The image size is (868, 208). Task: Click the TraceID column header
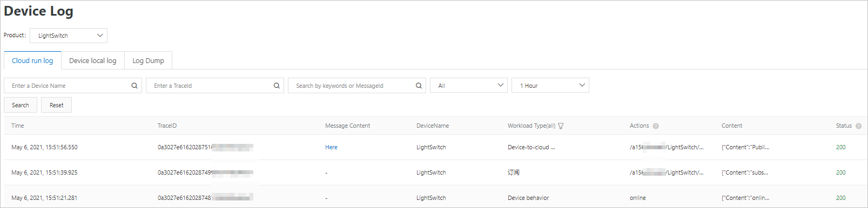click(167, 126)
